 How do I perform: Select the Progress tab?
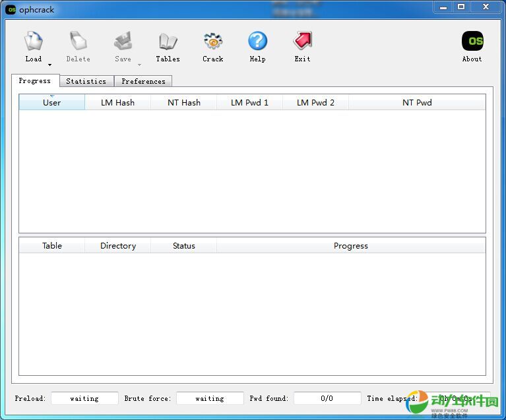click(x=34, y=80)
